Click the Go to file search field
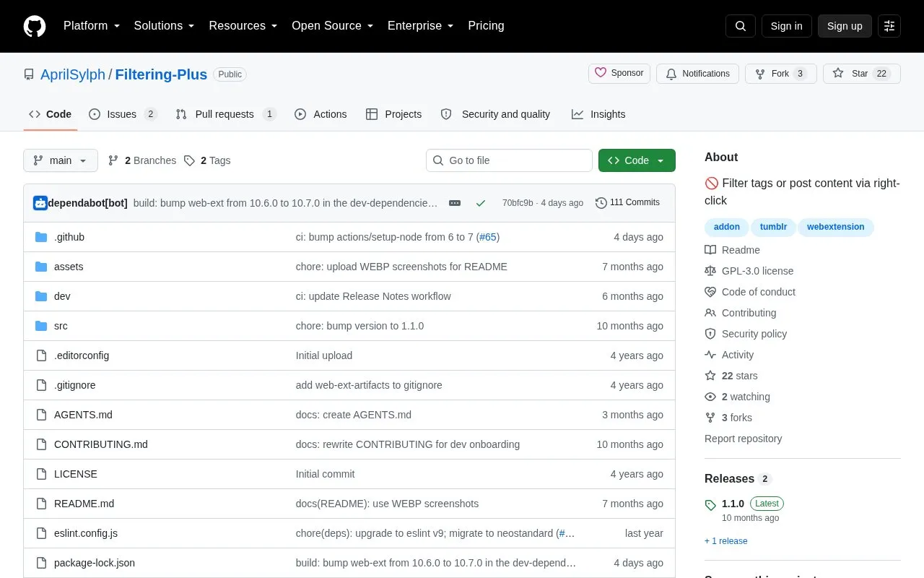Image resolution: width=924 pixels, height=578 pixels. pos(509,160)
